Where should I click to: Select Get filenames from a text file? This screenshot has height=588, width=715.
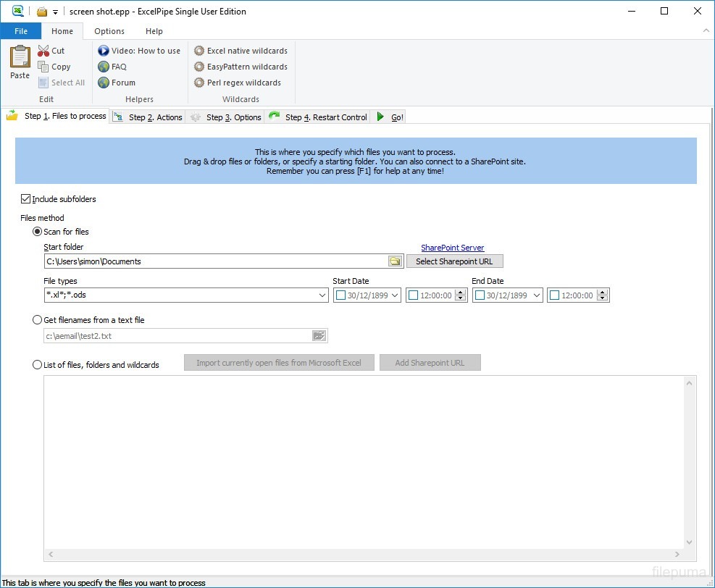38,320
